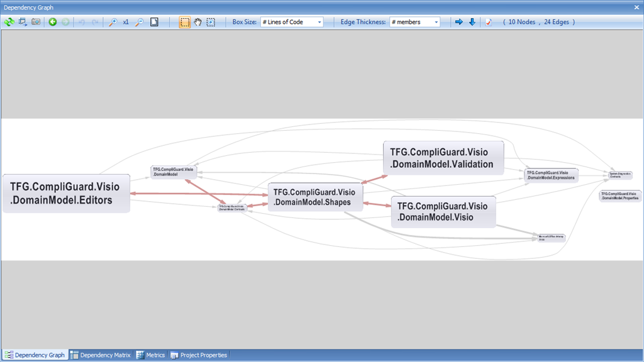Click the export graph icon beside refresh
This screenshot has width=644, height=362.
tap(23, 22)
